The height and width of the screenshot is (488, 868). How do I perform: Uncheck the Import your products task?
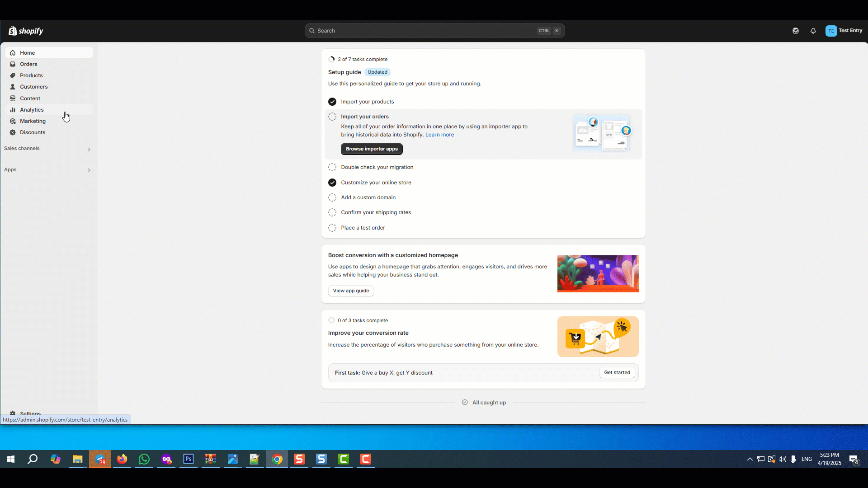332,102
